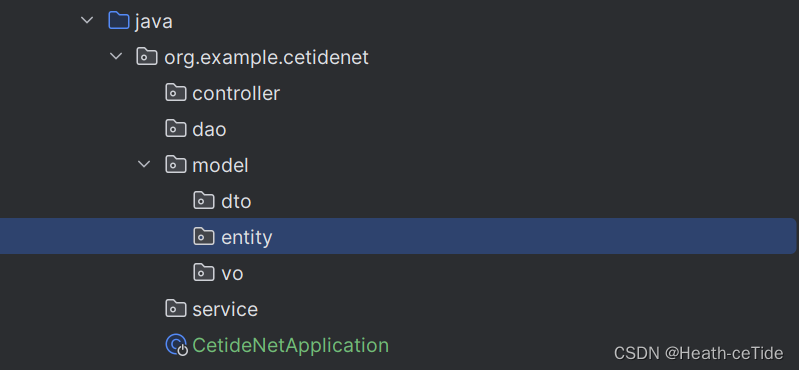
Task: Click the vo package icon
Action: pos(204,273)
